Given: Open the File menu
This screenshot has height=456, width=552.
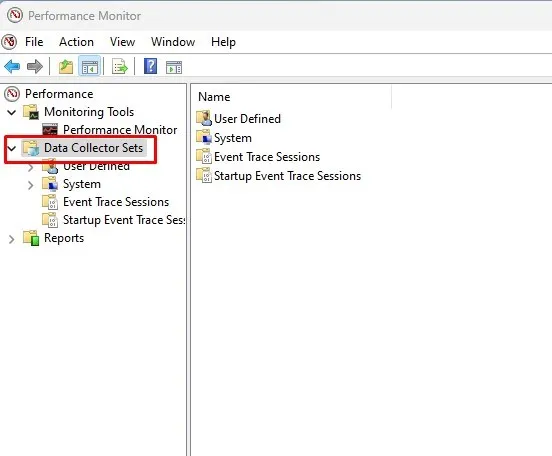Looking at the screenshot, I should [x=34, y=42].
